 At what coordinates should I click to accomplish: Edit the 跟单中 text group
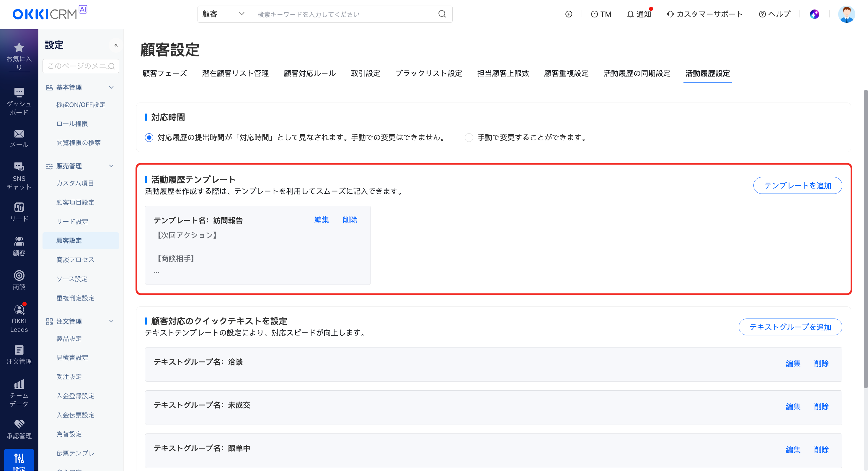(793, 450)
